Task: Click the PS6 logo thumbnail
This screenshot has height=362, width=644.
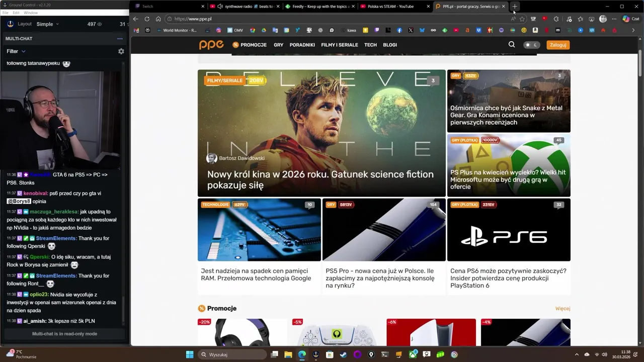Action: pos(509,230)
